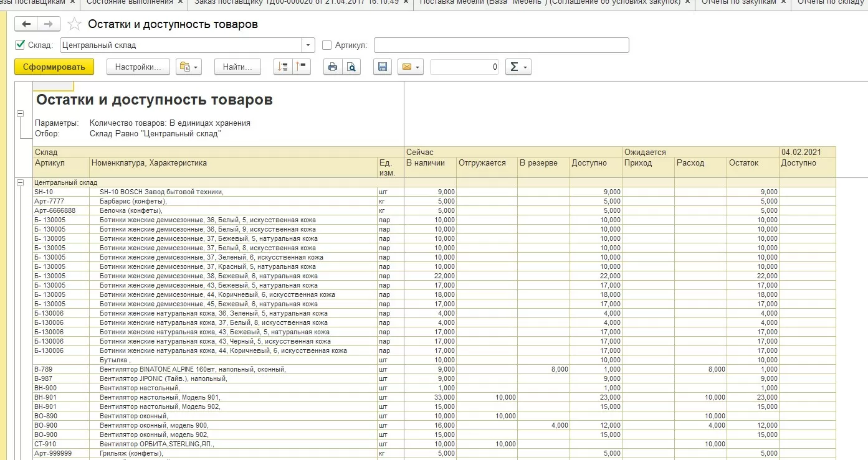Open report variants dropdown menu
Screen dimensions: 868x460
[x=189, y=67]
